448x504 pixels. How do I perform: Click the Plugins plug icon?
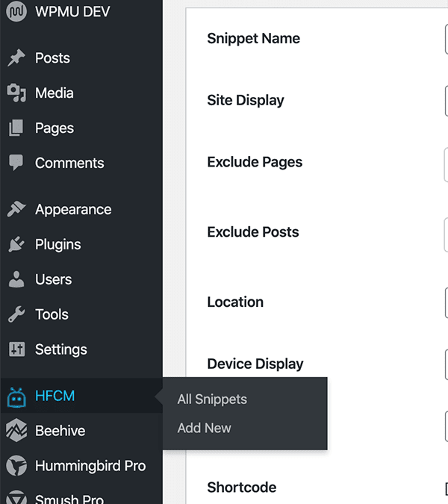pyautogui.click(x=16, y=244)
